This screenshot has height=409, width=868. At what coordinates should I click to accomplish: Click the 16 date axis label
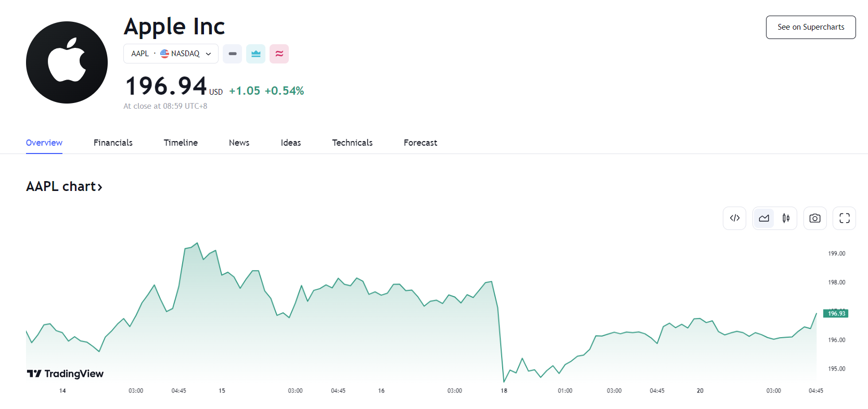(381, 391)
